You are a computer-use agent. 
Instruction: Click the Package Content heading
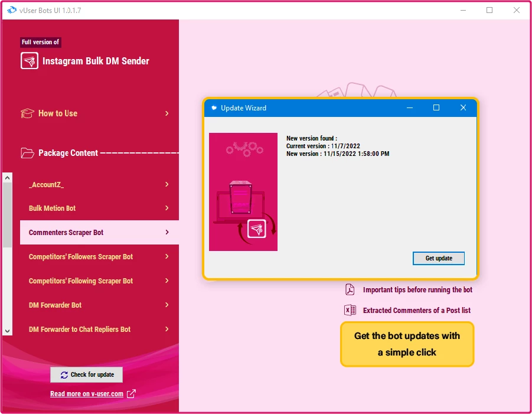tap(68, 153)
